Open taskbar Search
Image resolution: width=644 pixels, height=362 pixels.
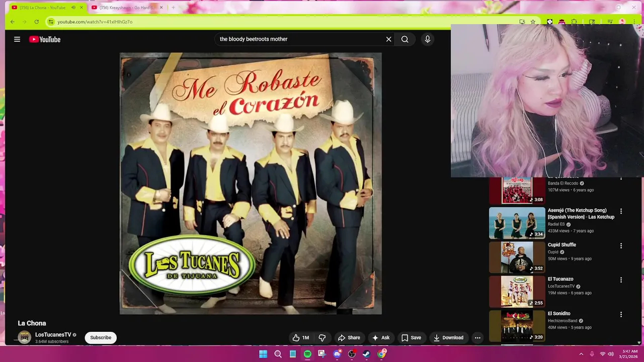278,354
